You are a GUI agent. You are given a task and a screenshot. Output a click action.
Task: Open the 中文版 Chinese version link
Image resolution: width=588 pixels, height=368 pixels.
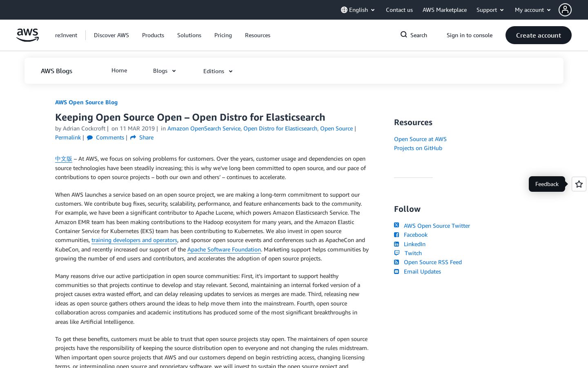[x=64, y=159]
